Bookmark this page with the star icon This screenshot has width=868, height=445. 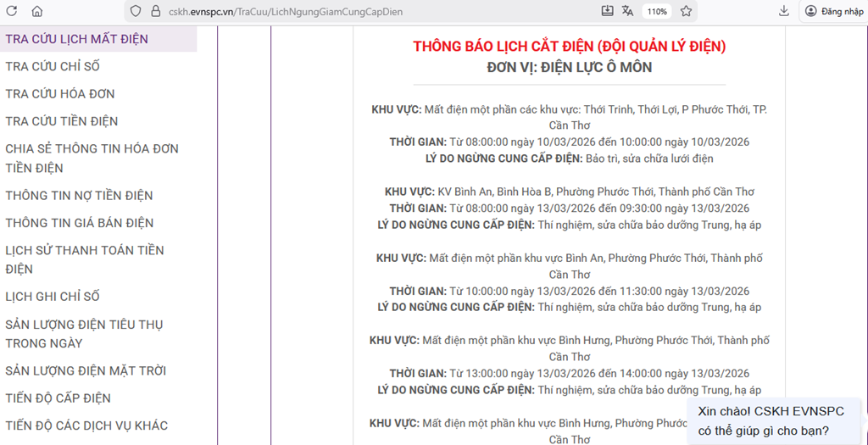(x=686, y=11)
